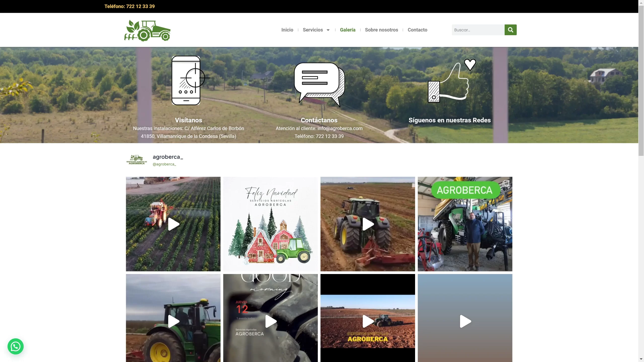The height and width of the screenshot is (362, 644).
Task: Click the green magnifier search button
Action: 510,30
